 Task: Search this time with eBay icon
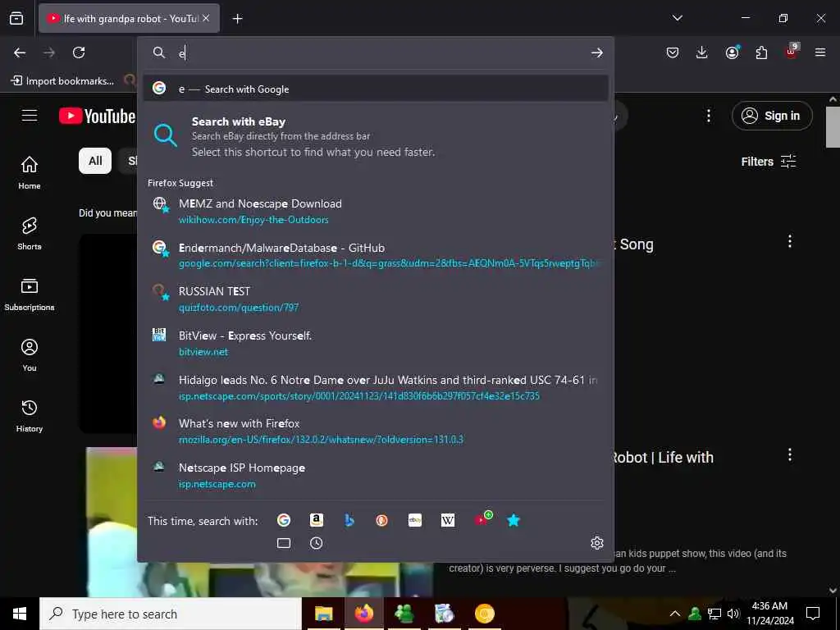click(415, 520)
